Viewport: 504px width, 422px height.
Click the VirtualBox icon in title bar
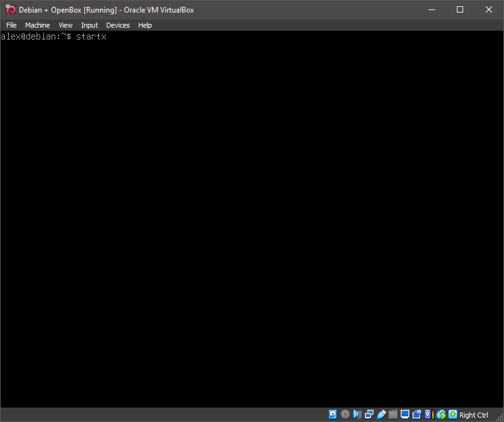coord(10,9)
